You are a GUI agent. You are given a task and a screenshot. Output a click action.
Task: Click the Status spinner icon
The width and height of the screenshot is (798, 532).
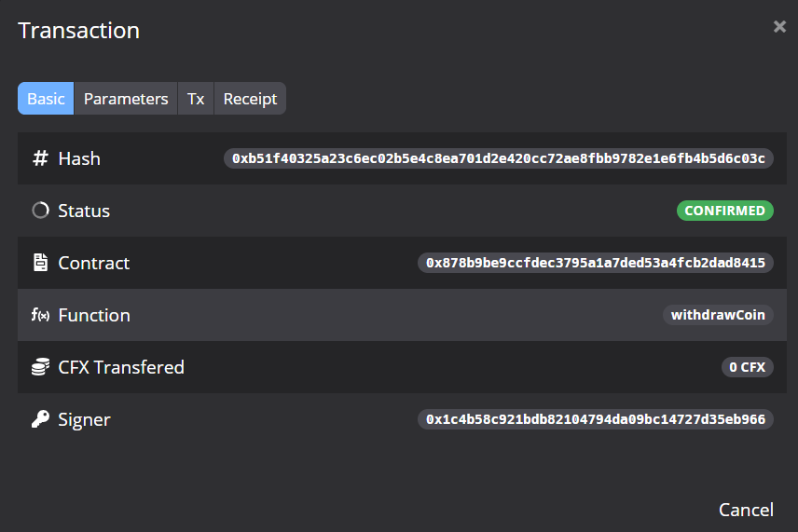40,211
